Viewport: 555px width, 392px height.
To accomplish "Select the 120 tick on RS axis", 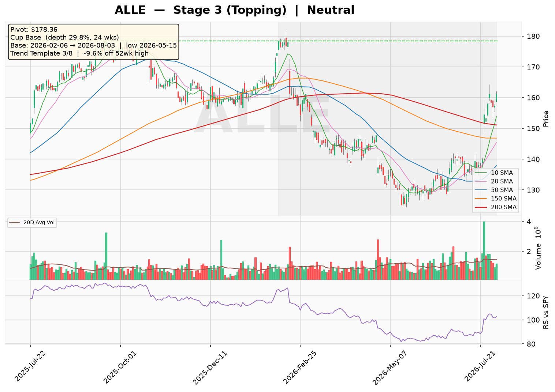I will 533,296.
